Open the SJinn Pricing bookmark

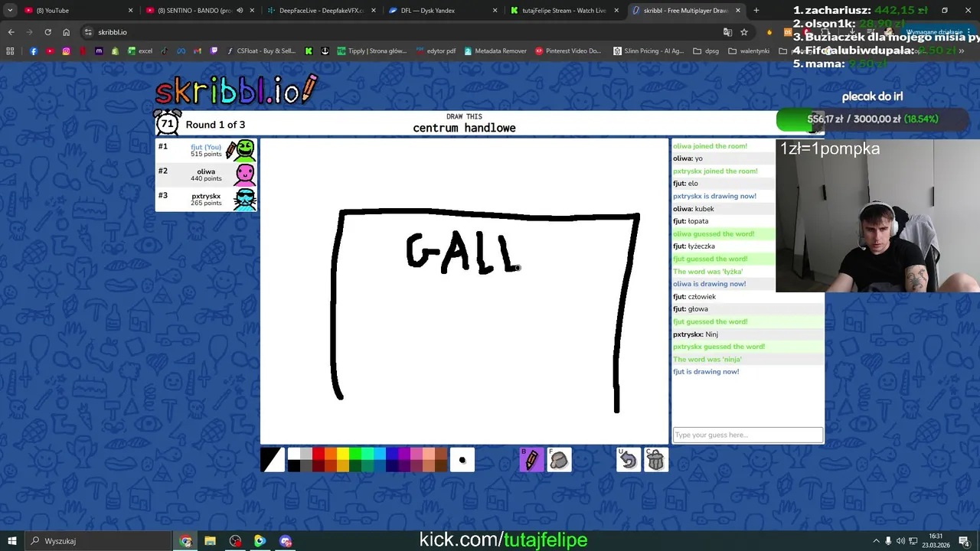(648, 51)
